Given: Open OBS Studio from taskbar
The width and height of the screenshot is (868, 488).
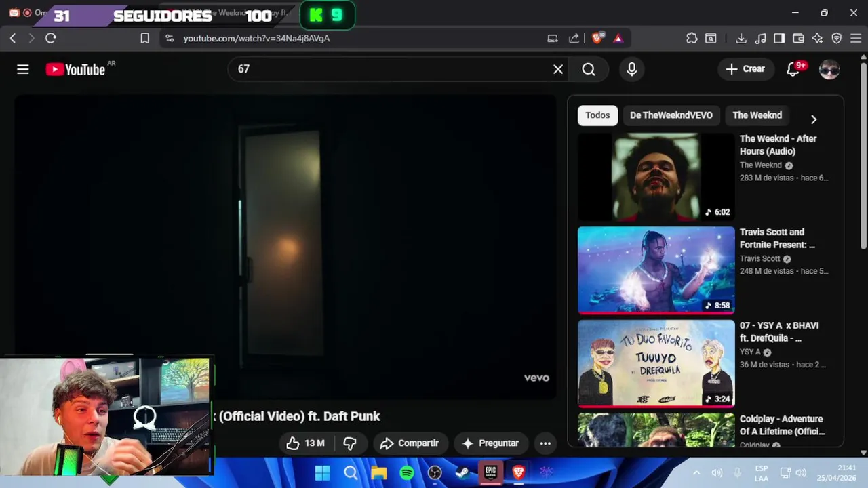Looking at the screenshot, I should tap(435, 472).
